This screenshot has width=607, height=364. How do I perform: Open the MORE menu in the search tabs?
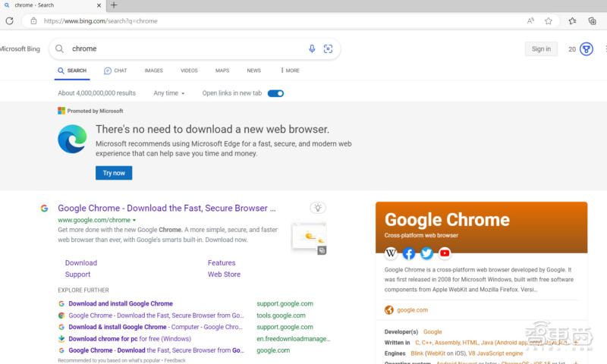click(x=290, y=71)
